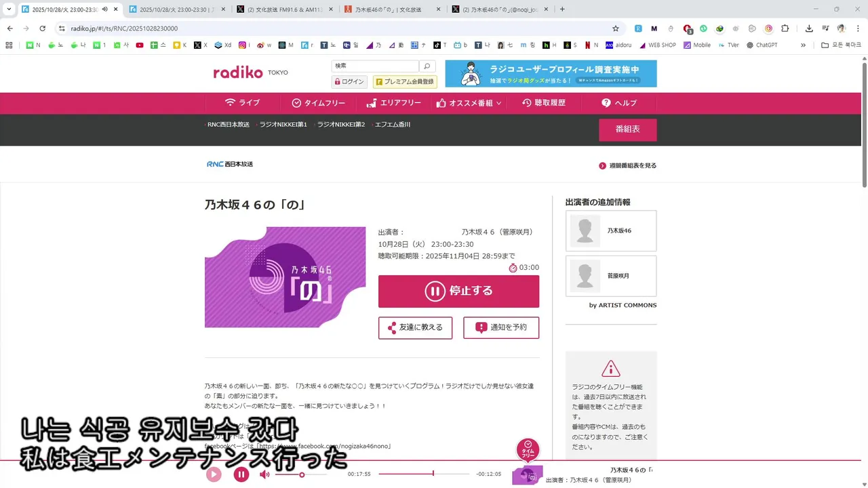Open the 聴取履歴 menu

(543, 103)
